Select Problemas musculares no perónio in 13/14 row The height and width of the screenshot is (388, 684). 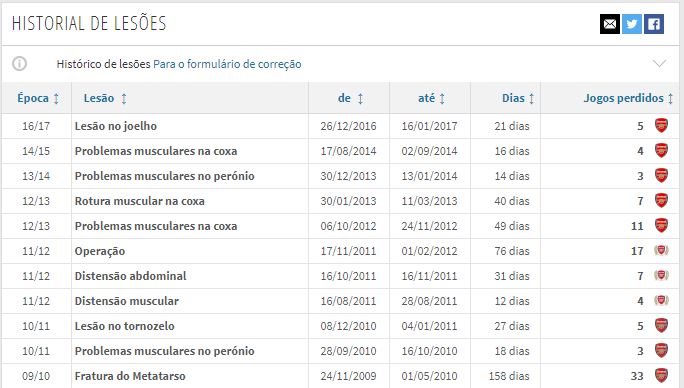(x=164, y=176)
